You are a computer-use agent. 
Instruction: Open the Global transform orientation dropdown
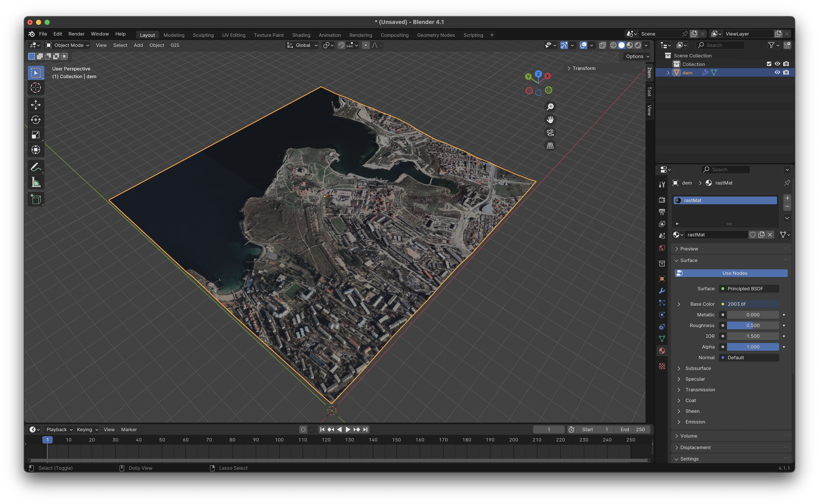[x=302, y=45]
